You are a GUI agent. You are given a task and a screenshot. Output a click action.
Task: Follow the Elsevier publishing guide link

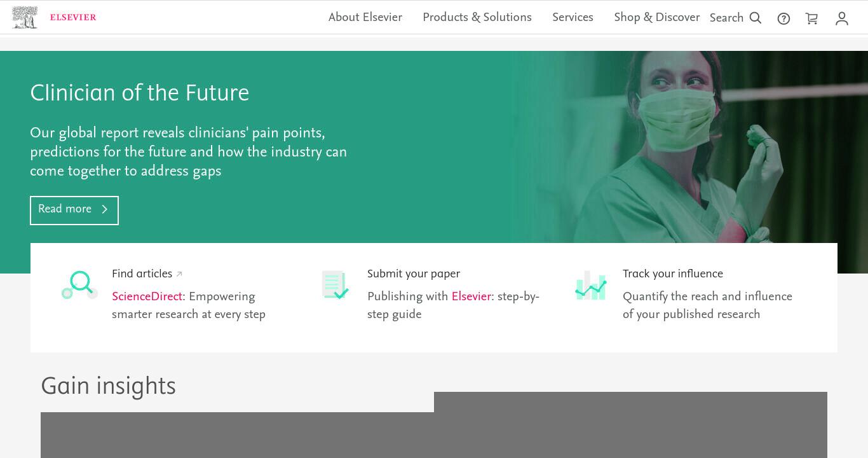[x=471, y=297]
